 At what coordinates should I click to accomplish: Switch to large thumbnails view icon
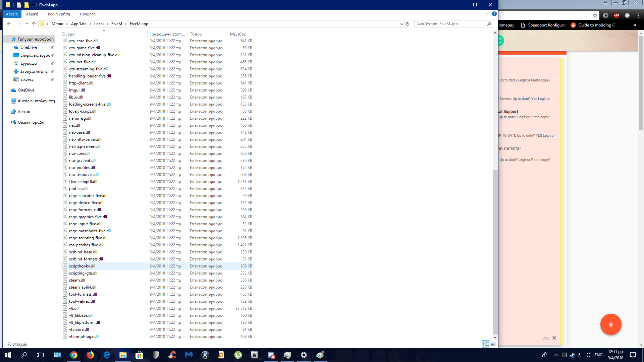[493, 344]
